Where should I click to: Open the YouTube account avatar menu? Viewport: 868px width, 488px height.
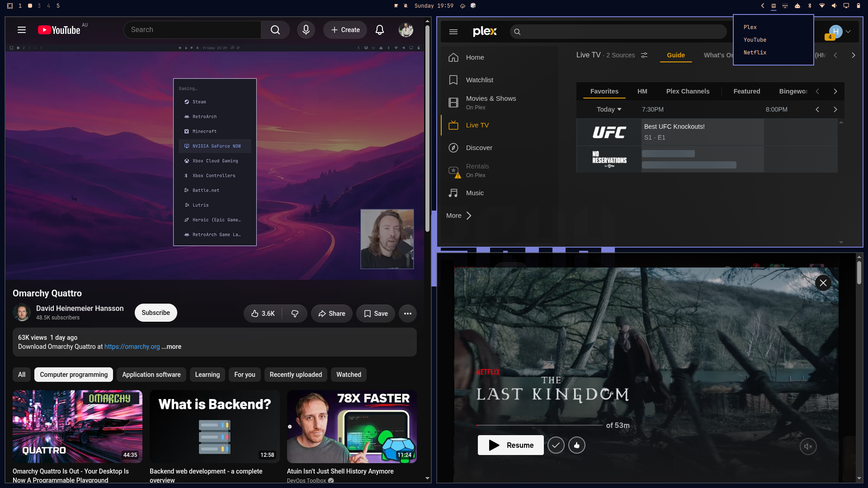(x=406, y=30)
